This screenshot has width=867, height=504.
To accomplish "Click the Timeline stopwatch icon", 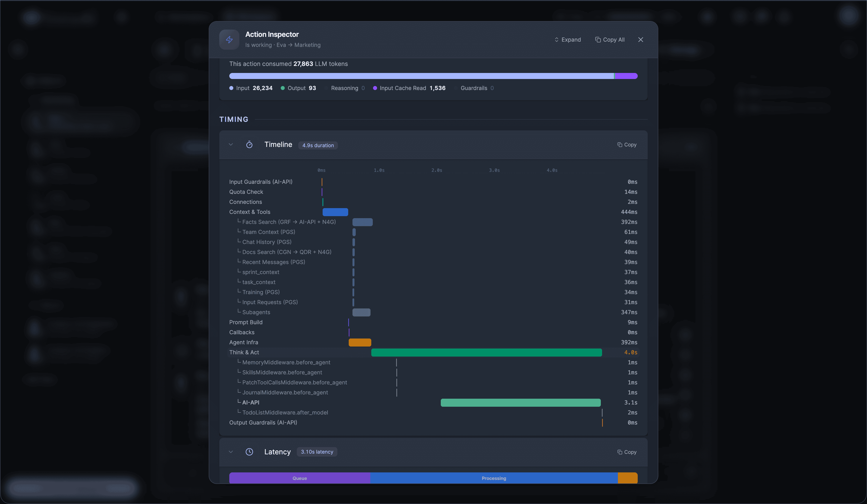I will pyautogui.click(x=249, y=145).
